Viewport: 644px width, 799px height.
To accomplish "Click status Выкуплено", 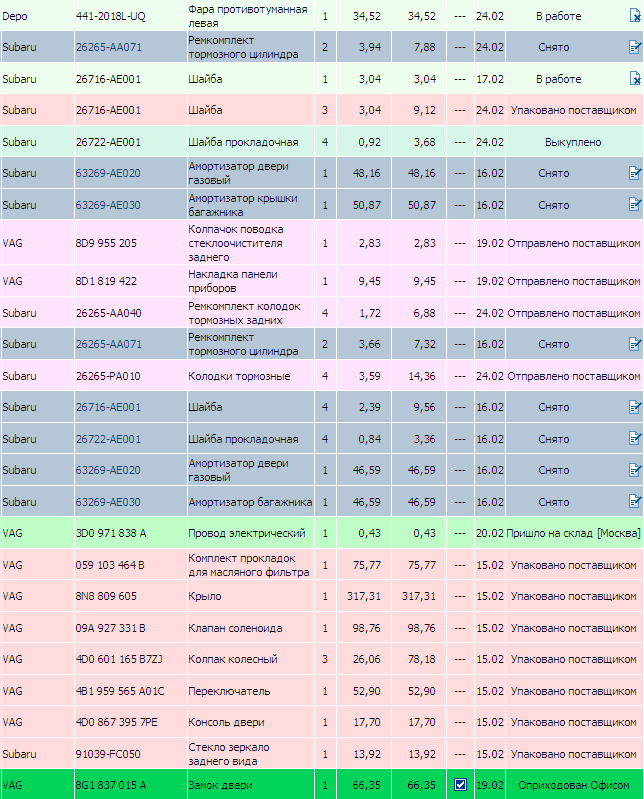I will tap(573, 142).
